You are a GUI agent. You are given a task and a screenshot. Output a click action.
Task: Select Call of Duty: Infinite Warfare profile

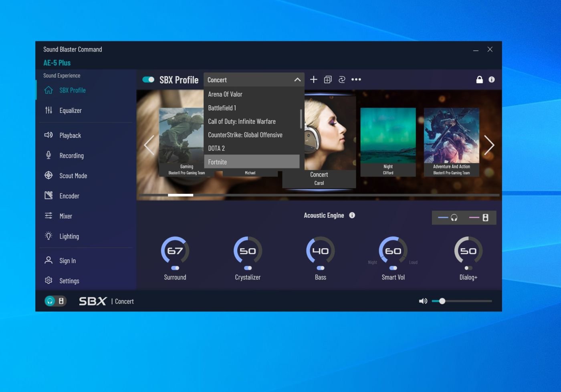(x=252, y=121)
